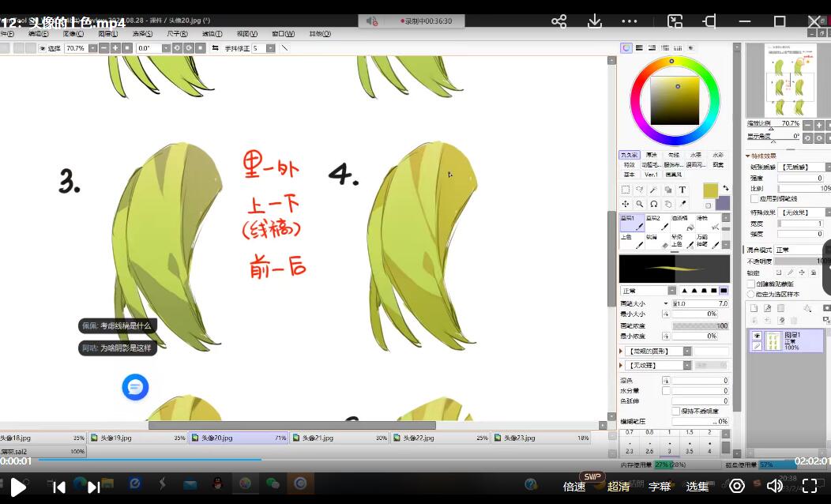Open layer 混合模式 正常 dropdown
Screen dimensions: 831x504
[x=803, y=250]
